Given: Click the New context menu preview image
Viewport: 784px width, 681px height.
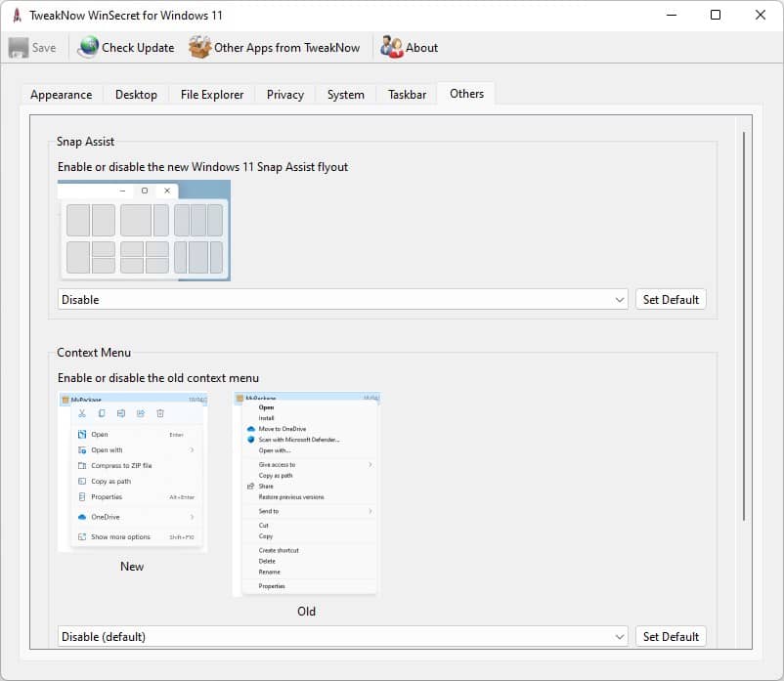Looking at the screenshot, I should pos(133,472).
